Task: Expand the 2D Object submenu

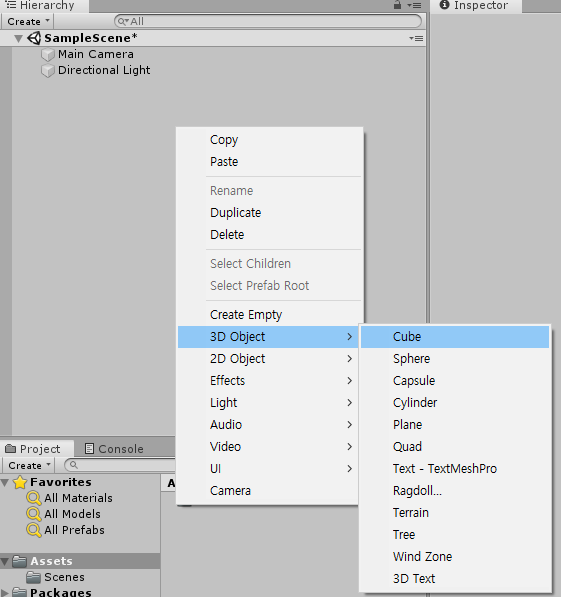Action: [268, 359]
